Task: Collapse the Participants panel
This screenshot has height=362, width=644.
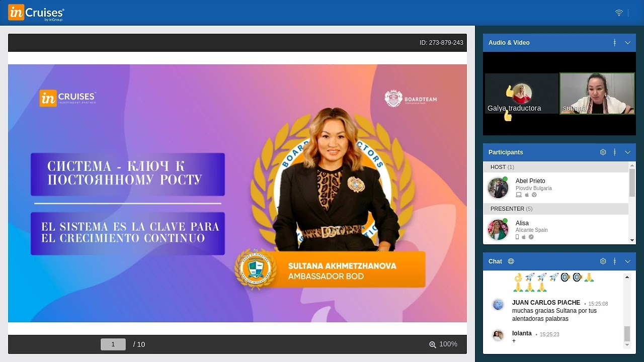Action: pyautogui.click(x=628, y=152)
